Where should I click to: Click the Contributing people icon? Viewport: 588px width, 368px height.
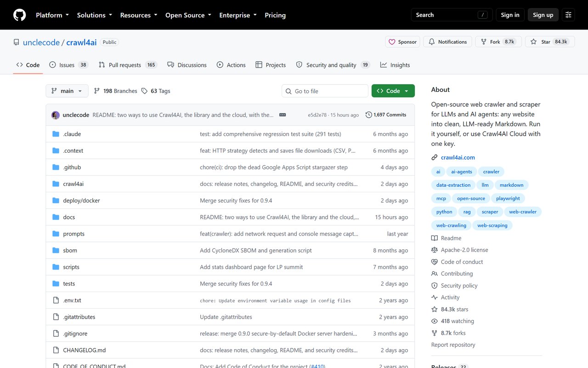pyautogui.click(x=435, y=274)
